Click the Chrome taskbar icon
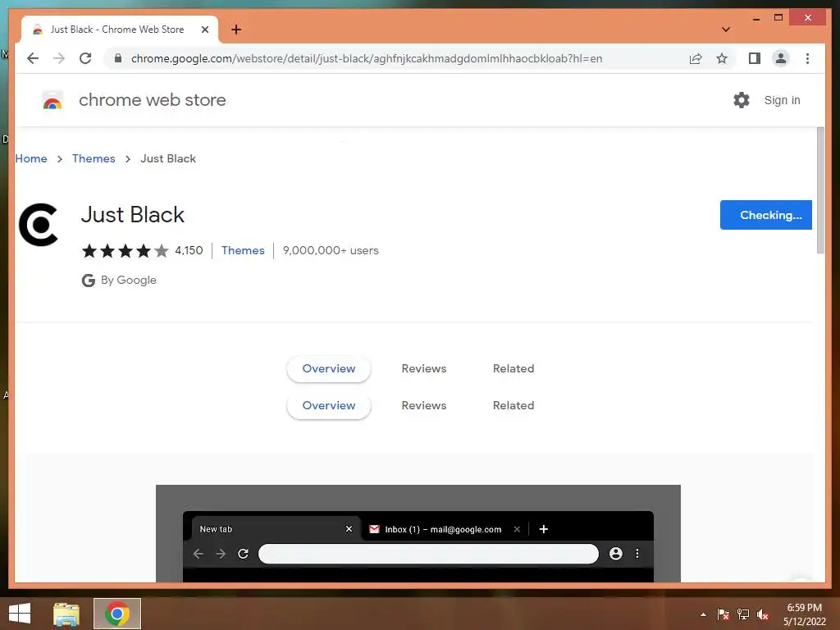The image size is (840, 630). tap(117, 614)
